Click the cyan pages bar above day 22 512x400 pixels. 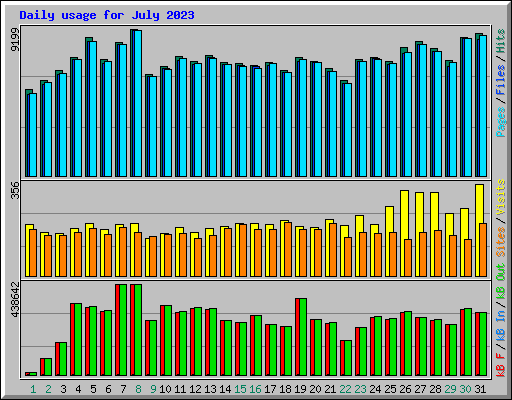pos(348,130)
